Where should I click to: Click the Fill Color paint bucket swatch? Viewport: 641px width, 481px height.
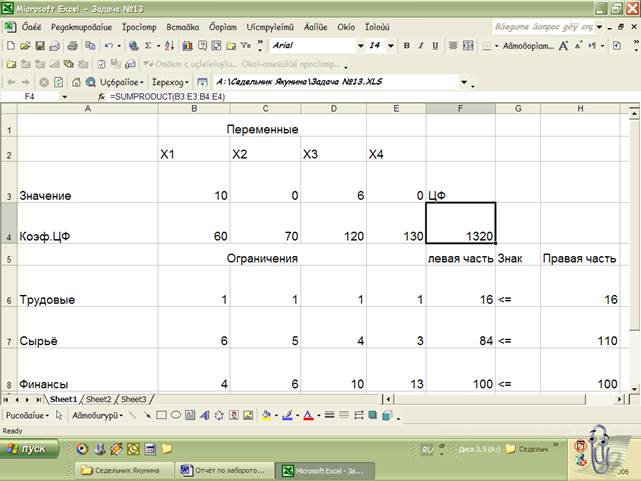265,414
